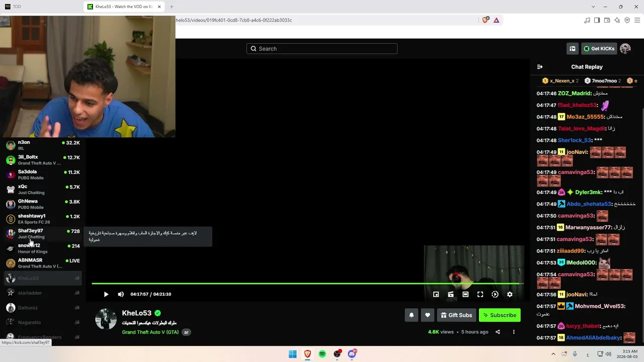Collapse the Chat Replay panel

pos(540,67)
